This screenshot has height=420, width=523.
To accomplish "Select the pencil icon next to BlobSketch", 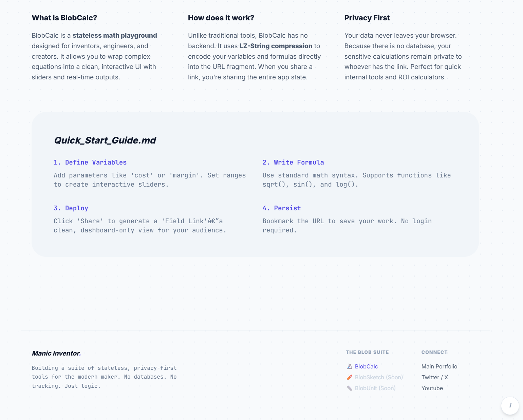I will [349, 377].
